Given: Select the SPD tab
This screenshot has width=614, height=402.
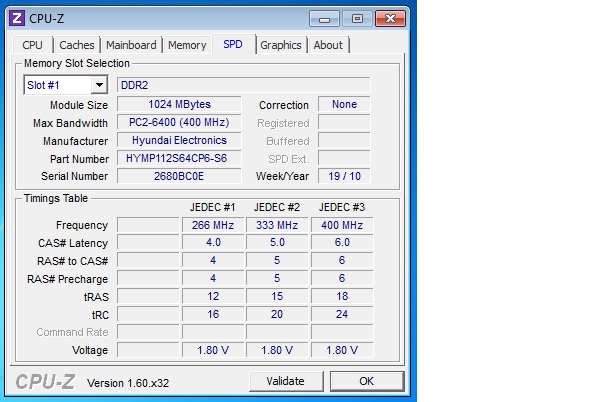Looking at the screenshot, I should pos(233,44).
